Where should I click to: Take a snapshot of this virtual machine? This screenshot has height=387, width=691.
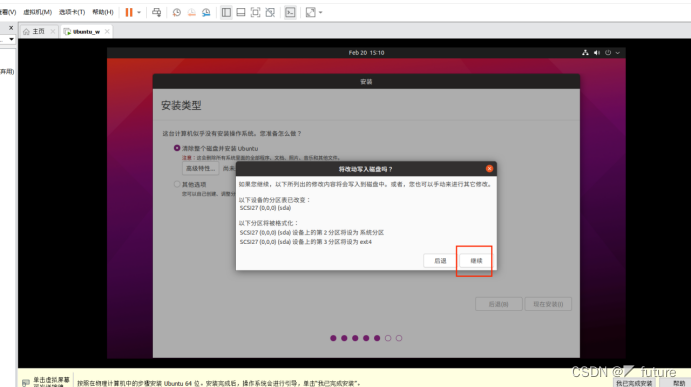click(177, 12)
